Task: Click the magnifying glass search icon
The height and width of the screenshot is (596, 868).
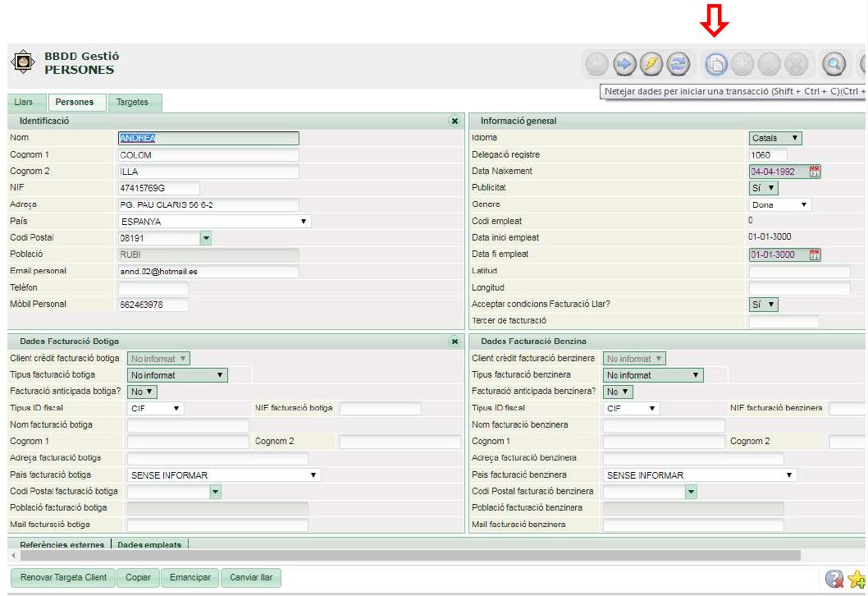Action: coord(834,63)
